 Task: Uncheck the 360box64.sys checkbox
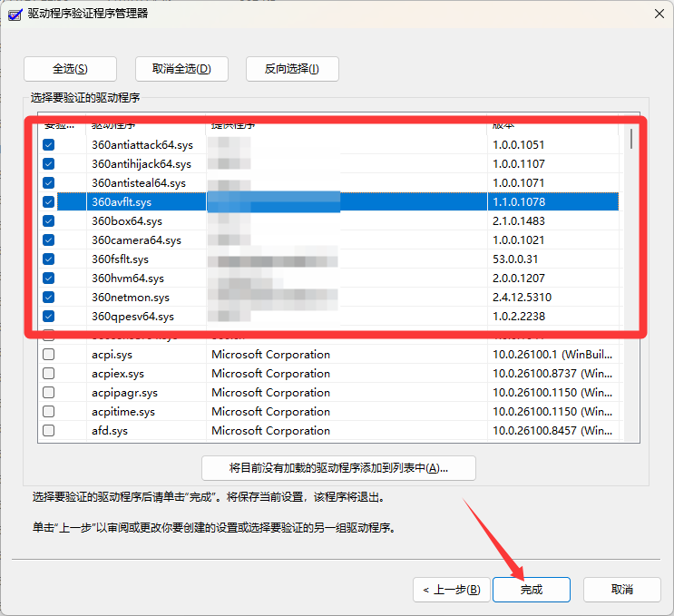(49, 221)
